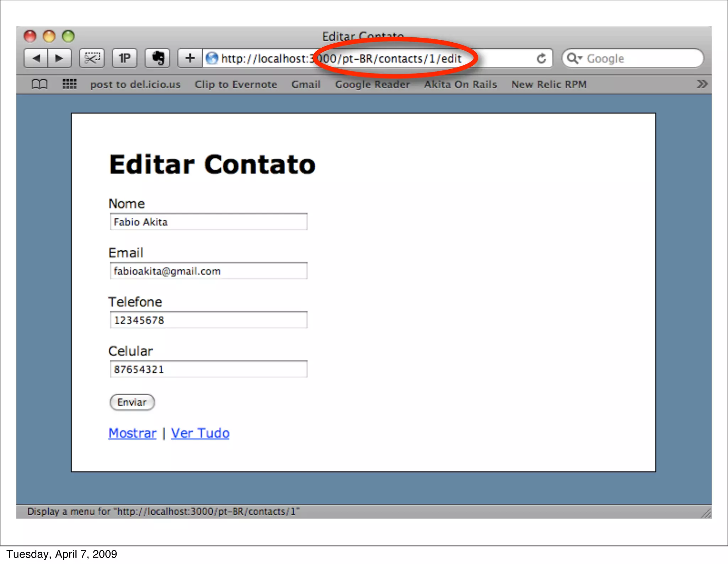This screenshot has width=728, height=564.
Task: Open Gmail bookmark
Action: coord(306,85)
